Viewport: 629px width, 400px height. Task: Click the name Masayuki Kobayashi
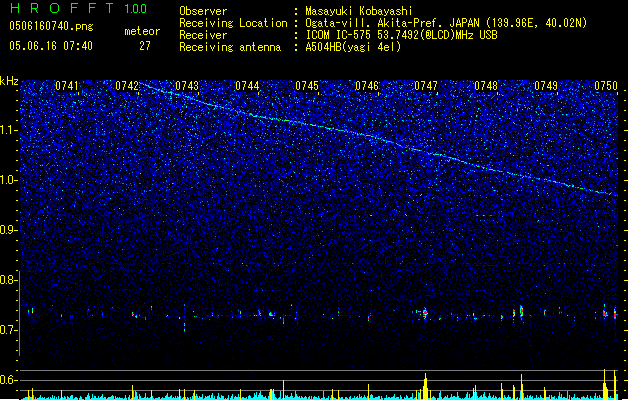pos(359,11)
